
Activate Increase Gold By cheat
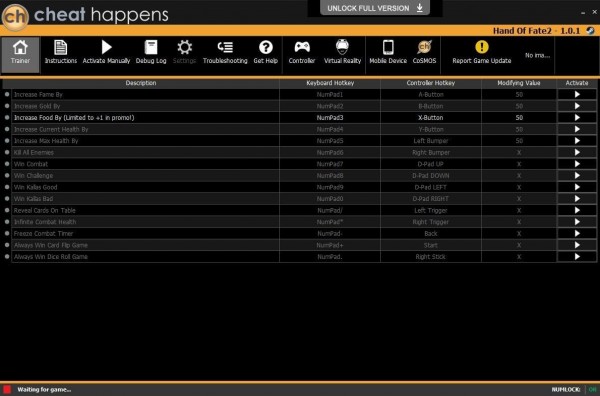[x=577, y=106]
